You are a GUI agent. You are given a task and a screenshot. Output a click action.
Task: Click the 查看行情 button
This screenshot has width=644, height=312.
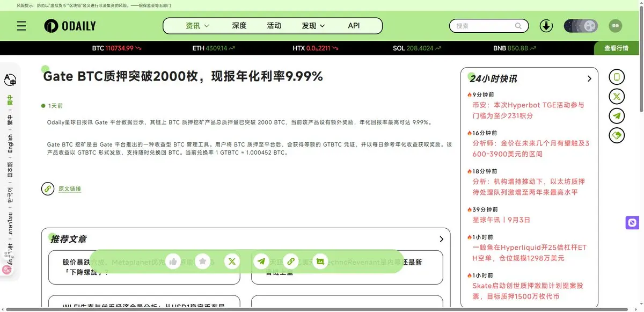point(616,48)
